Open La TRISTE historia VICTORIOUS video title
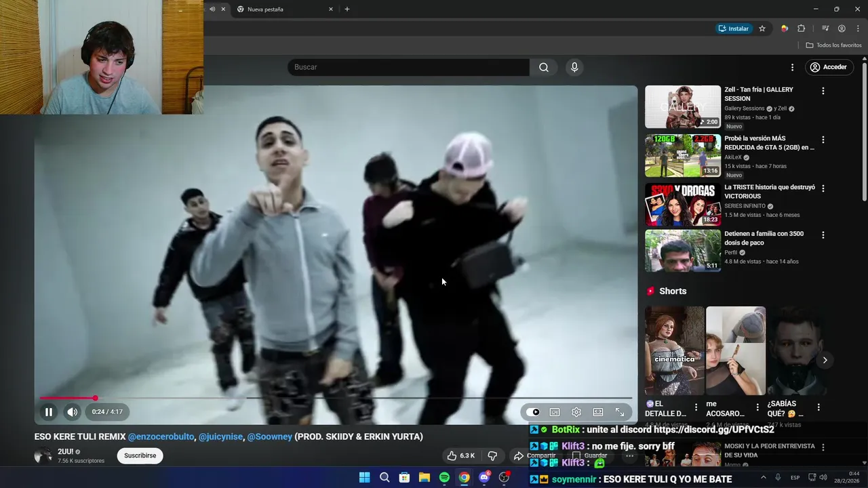Screen dimensions: 868x488 pos(770,192)
